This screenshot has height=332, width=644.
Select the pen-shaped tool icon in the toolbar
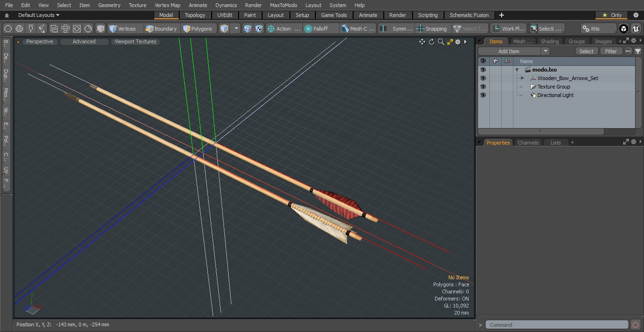coord(31,29)
